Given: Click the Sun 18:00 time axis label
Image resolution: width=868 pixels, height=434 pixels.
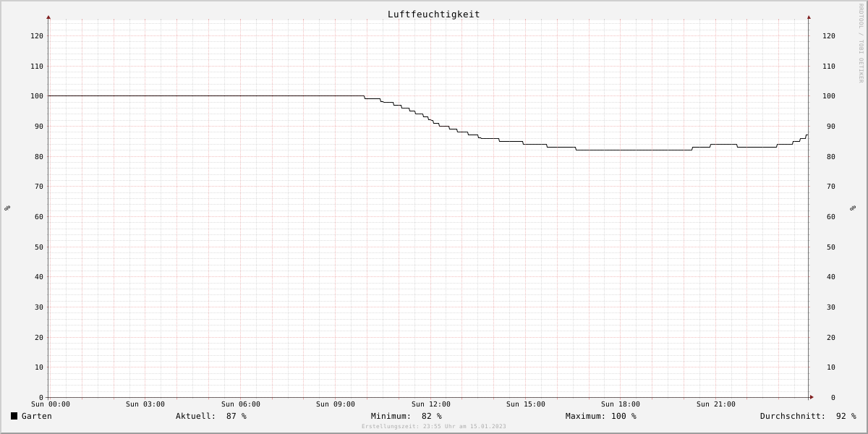Looking at the screenshot, I should click(621, 404).
